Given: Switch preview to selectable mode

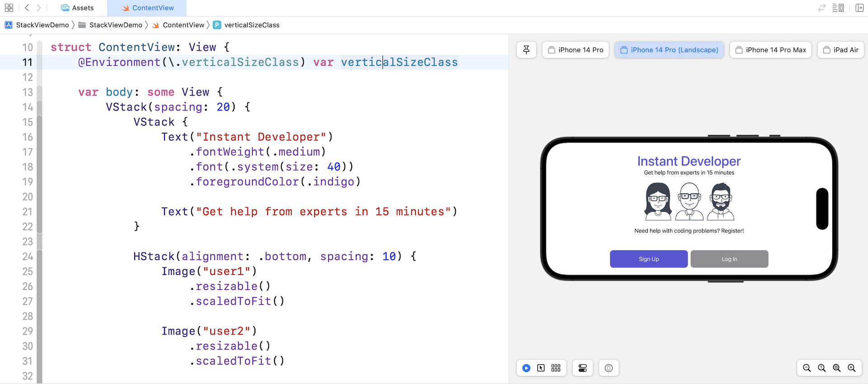Looking at the screenshot, I should tap(541, 368).
